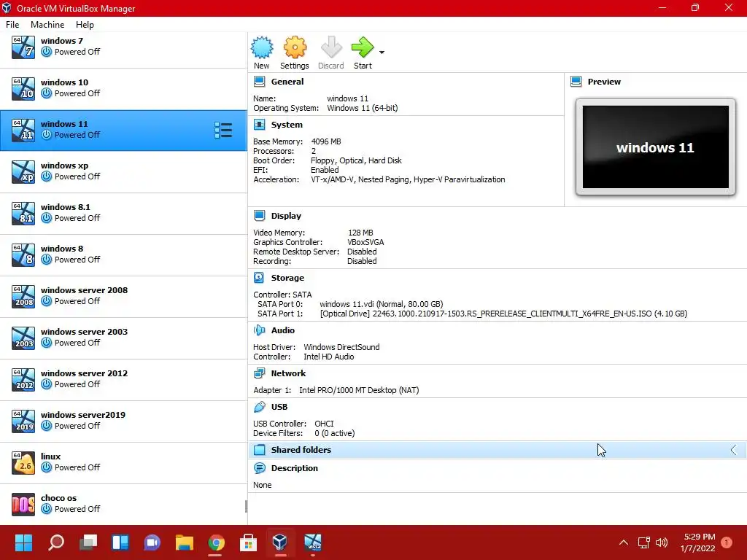Click the Storage section disk icon
This screenshot has height=560, width=747.
click(259, 278)
